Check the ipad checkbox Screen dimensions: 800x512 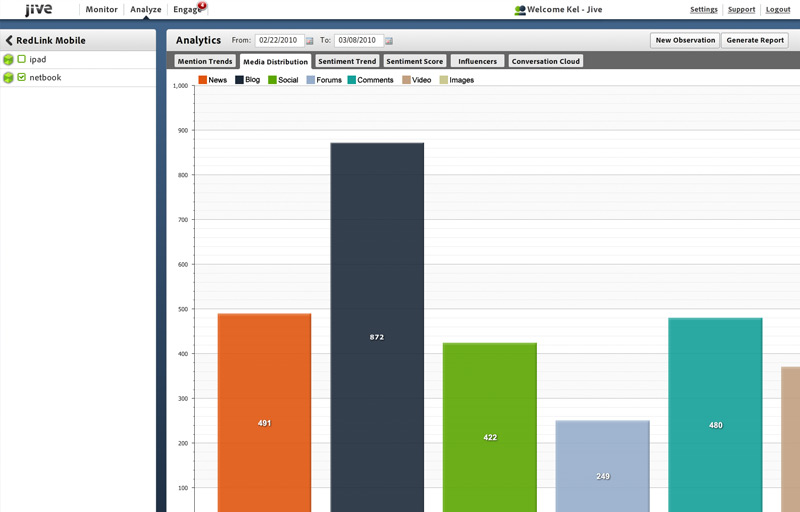[x=21, y=59]
